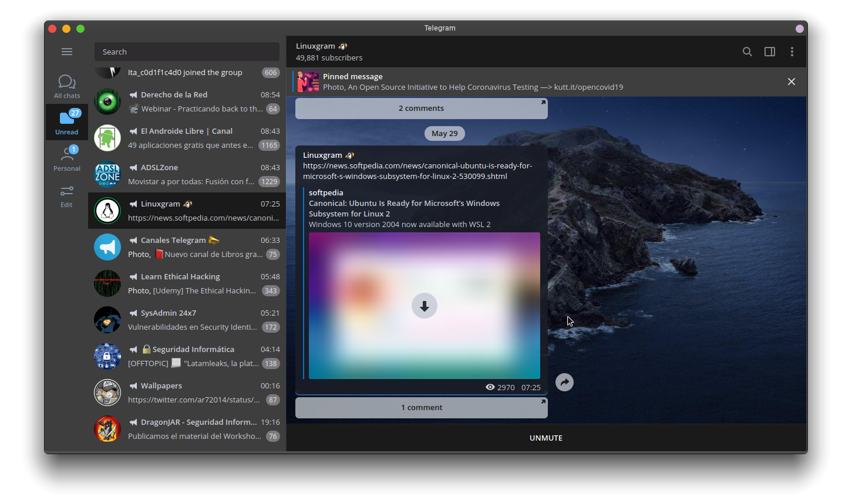Search in the Linuxgram channel
852x504 pixels.
click(x=747, y=52)
